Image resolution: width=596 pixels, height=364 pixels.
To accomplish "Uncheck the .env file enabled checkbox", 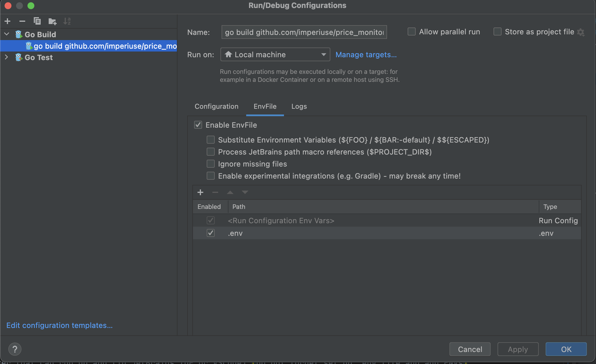I will (211, 233).
